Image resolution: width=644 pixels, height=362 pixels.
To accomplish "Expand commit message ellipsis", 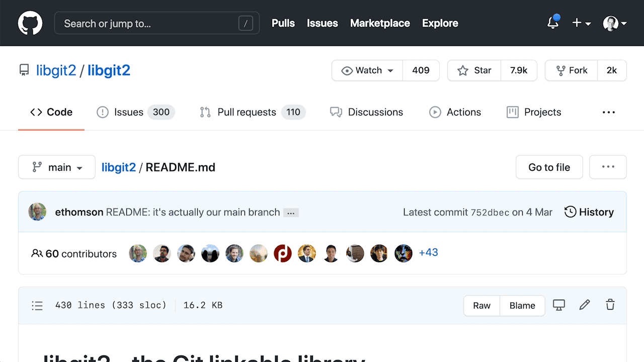I will [291, 213].
